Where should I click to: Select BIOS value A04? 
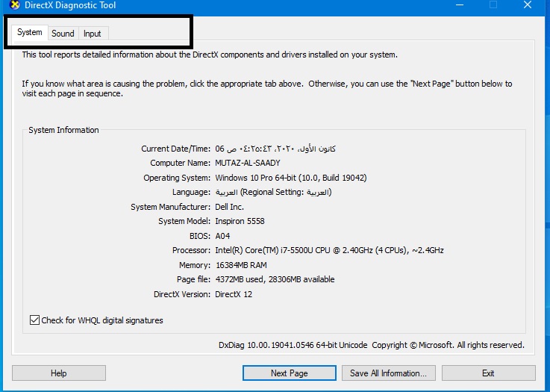tap(222, 236)
